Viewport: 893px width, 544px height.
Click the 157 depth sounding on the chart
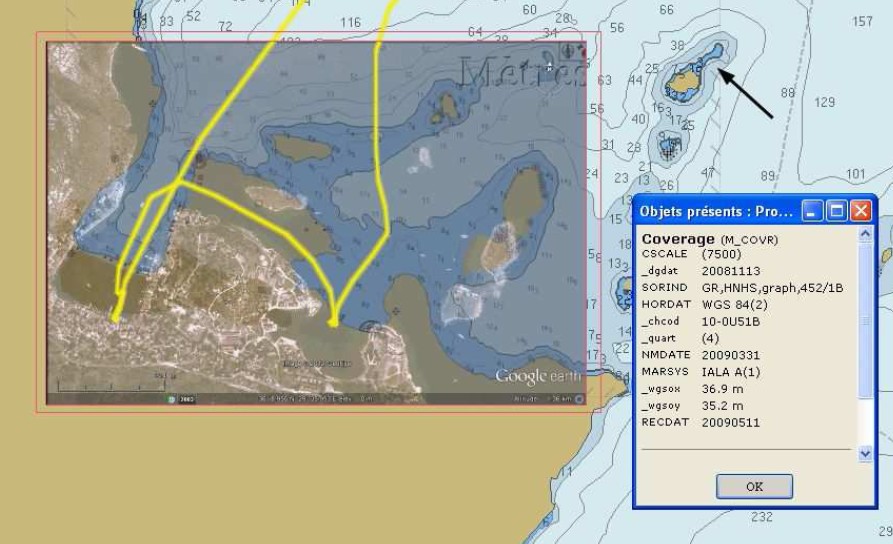862,22
